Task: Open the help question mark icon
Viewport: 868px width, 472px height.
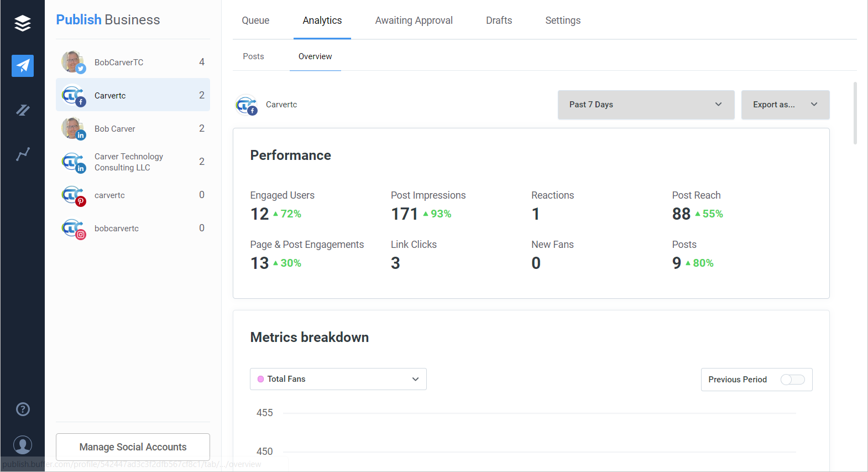Action: (x=23, y=409)
